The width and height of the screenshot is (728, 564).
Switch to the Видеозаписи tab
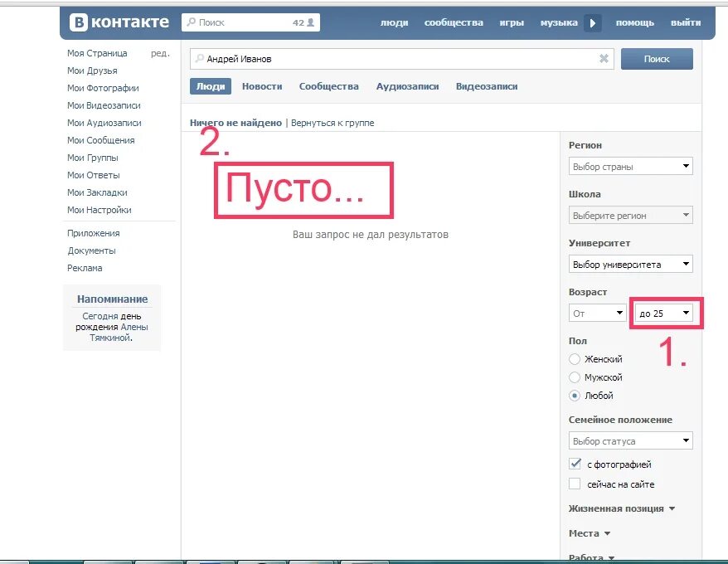click(x=487, y=86)
